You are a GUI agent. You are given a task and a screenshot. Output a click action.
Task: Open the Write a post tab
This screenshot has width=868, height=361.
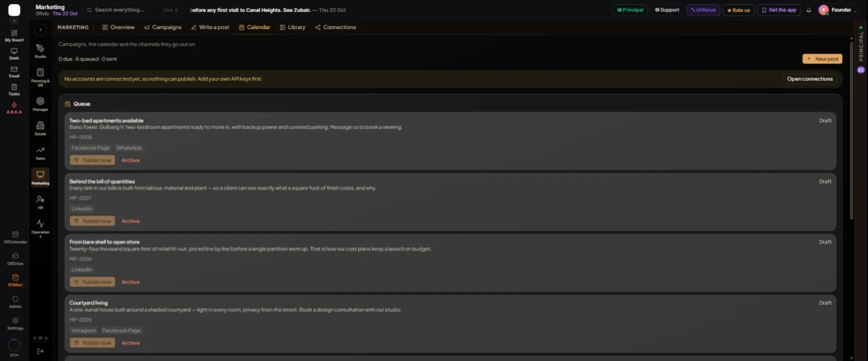tap(210, 27)
